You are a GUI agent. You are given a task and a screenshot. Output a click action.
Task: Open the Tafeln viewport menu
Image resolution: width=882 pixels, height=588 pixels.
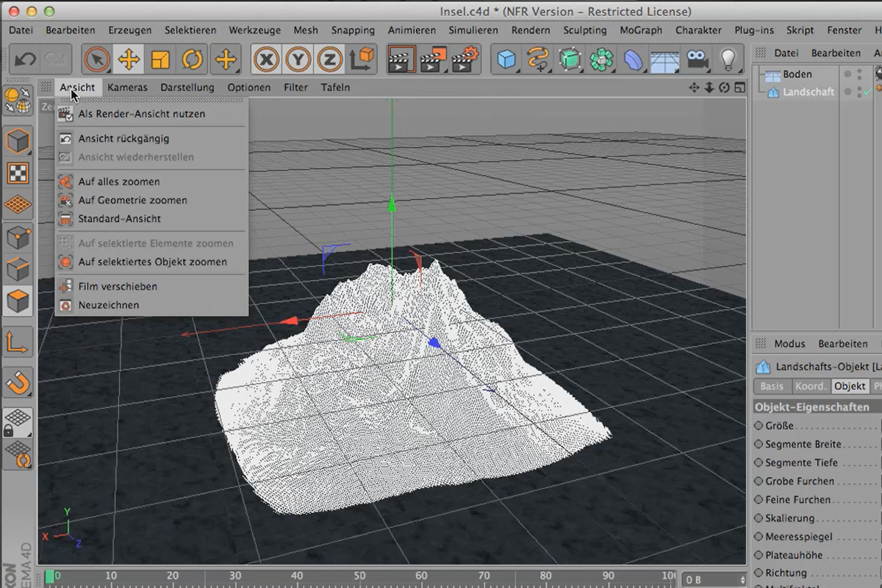coord(335,87)
